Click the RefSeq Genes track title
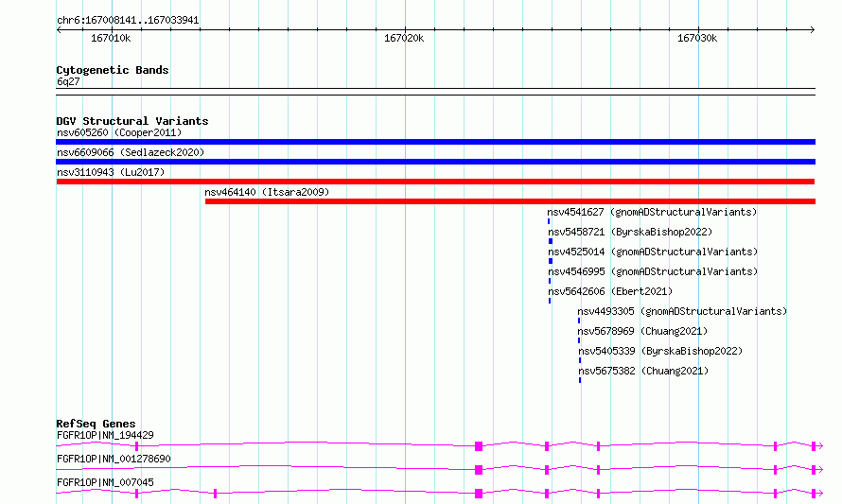842x504 pixels. [96, 424]
